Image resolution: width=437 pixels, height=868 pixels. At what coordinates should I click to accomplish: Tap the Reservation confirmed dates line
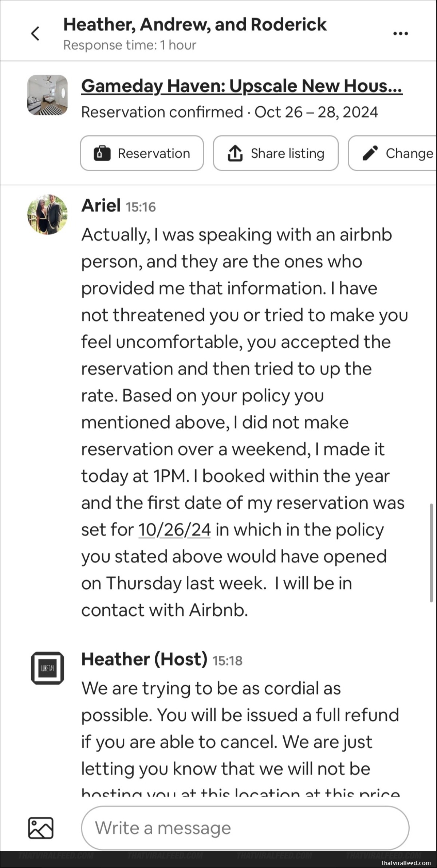coord(229,112)
